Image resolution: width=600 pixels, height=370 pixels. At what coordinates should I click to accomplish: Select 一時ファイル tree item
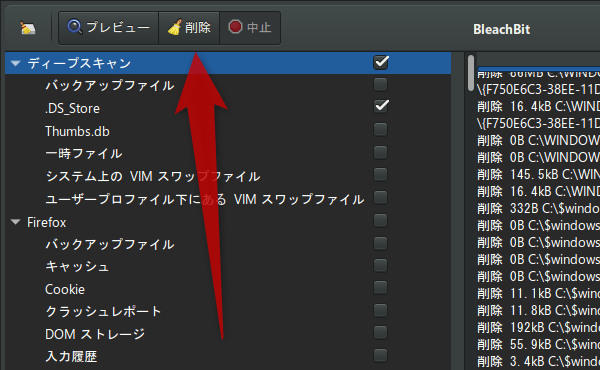click(x=84, y=154)
